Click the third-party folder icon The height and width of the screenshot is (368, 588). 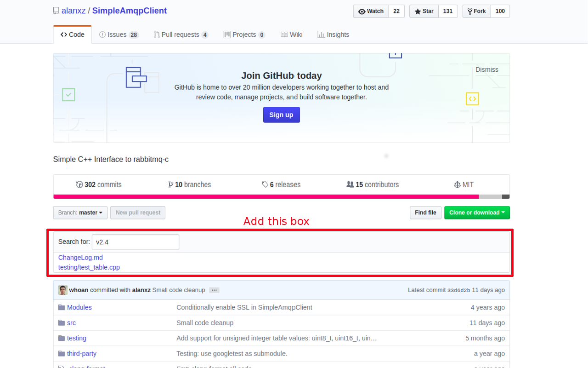click(61, 354)
